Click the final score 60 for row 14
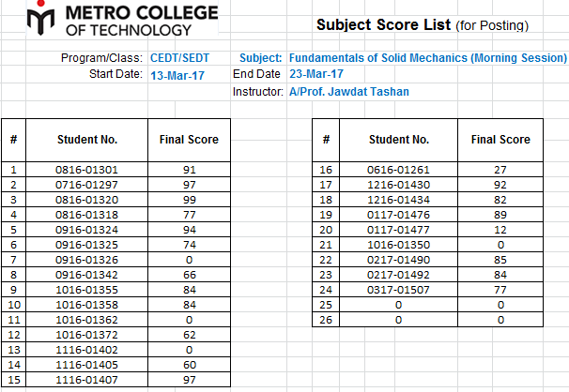 point(190,365)
